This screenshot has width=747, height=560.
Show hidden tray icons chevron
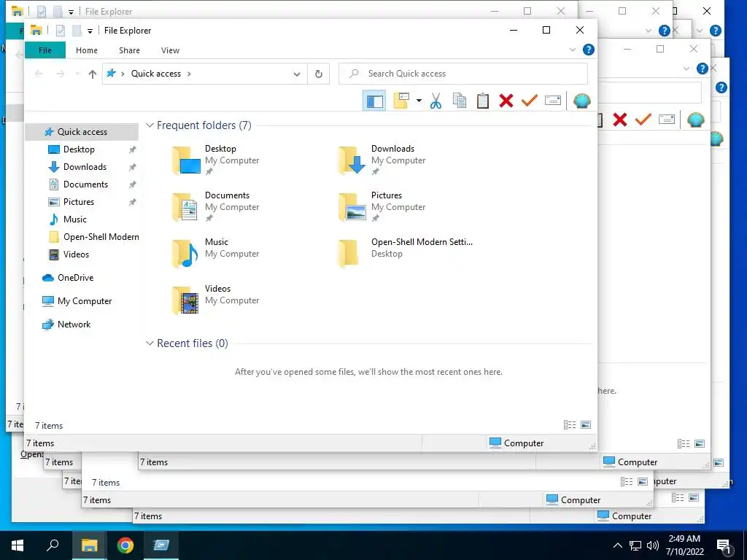[x=617, y=545]
